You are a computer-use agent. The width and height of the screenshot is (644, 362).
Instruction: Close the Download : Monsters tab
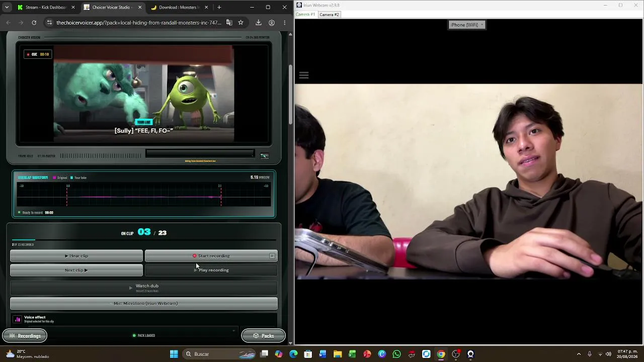(x=206, y=8)
